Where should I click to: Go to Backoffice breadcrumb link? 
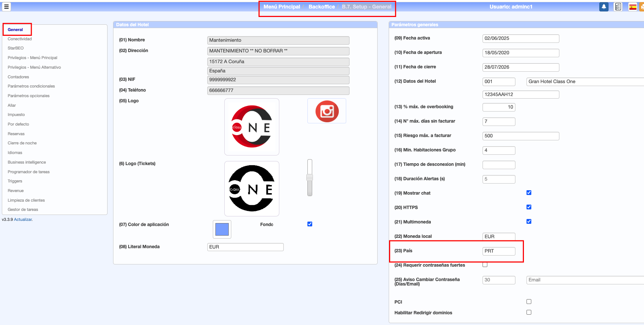pyautogui.click(x=321, y=7)
